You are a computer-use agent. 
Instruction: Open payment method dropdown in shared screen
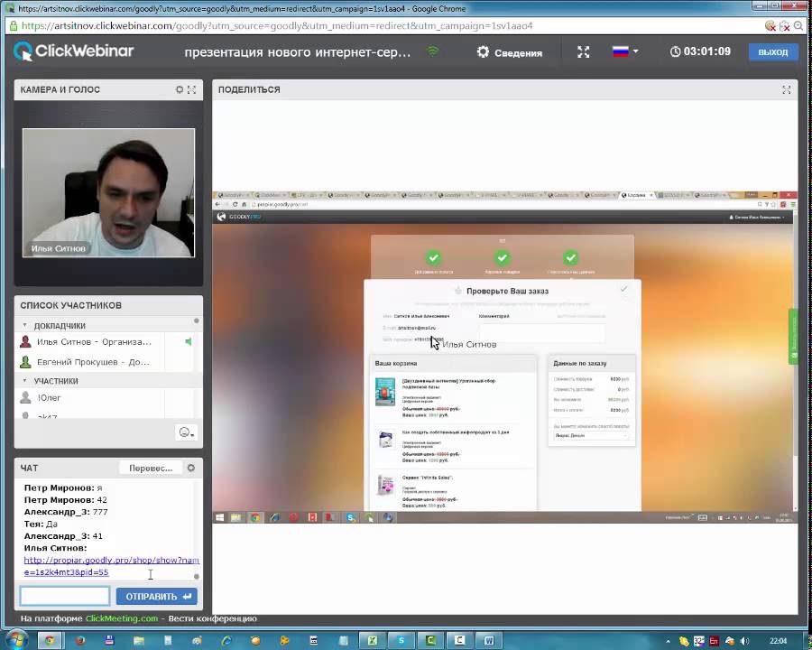(591, 435)
